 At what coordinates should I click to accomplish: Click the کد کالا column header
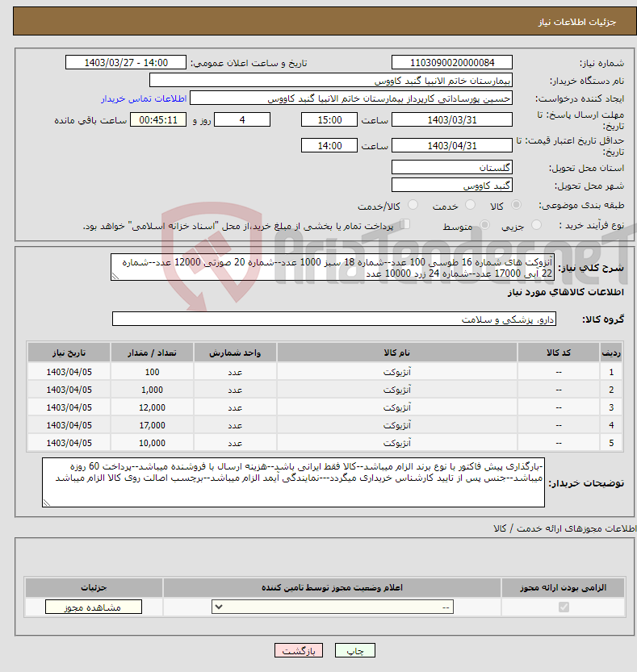click(559, 353)
